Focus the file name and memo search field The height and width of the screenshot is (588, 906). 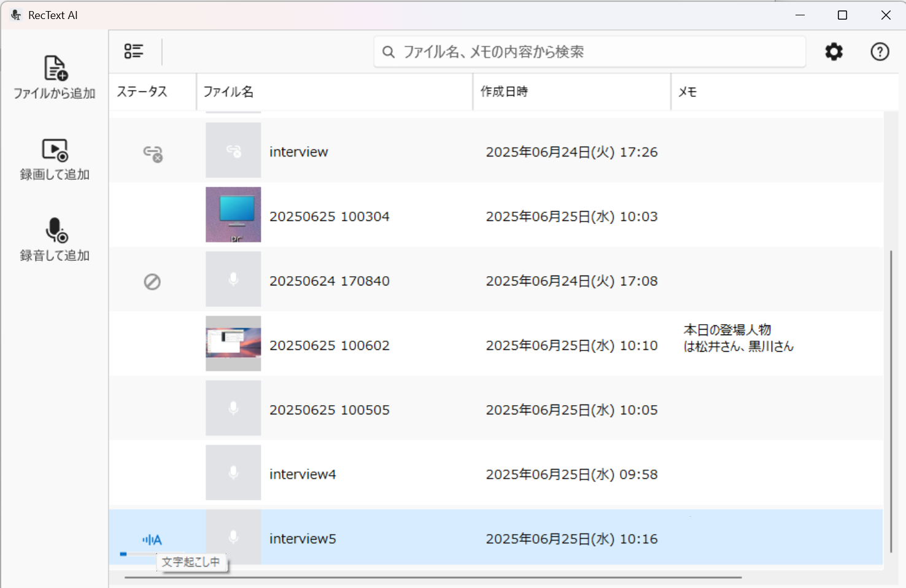click(589, 52)
